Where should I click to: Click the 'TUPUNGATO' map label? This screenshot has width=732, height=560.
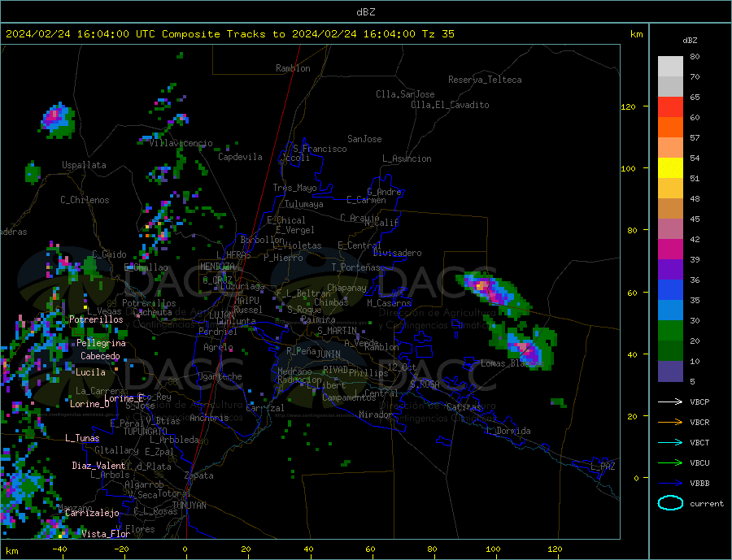146,432
